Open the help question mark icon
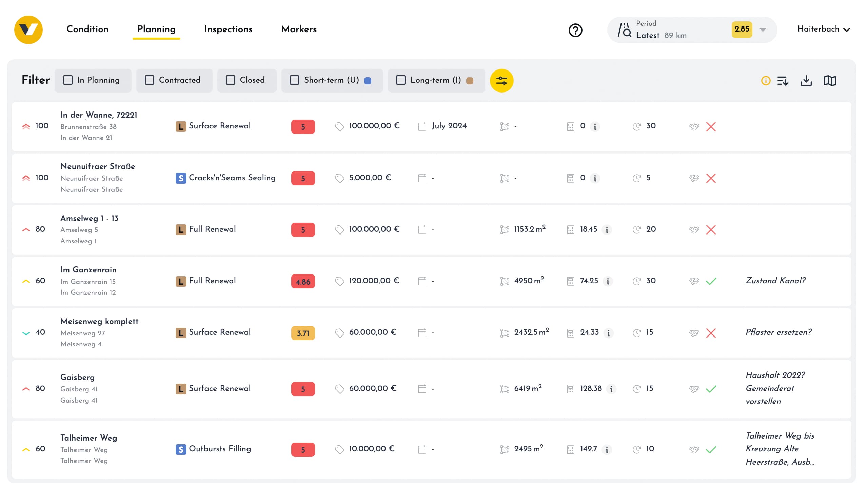Image resolution: width=868 pixels, height=488 pixels. [x=575, y=30]
